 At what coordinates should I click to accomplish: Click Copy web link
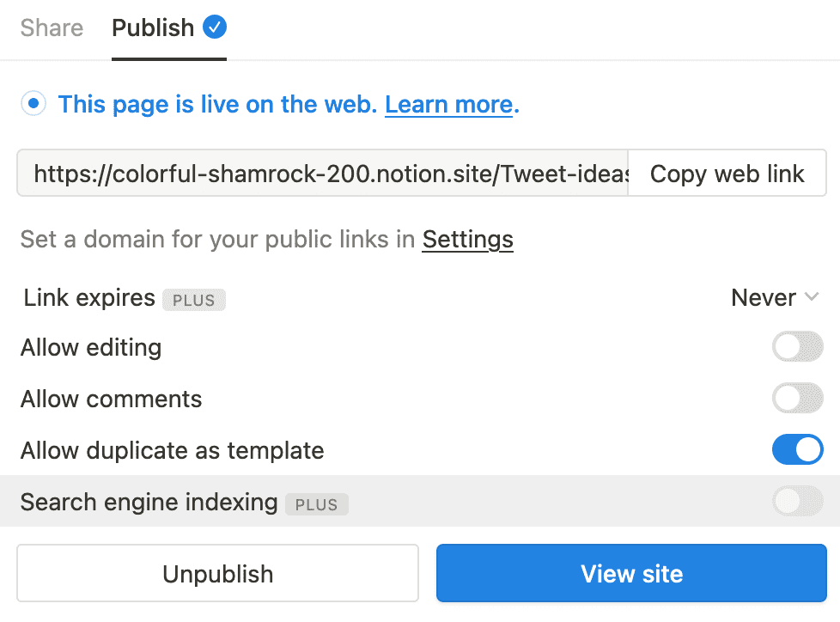727,173
